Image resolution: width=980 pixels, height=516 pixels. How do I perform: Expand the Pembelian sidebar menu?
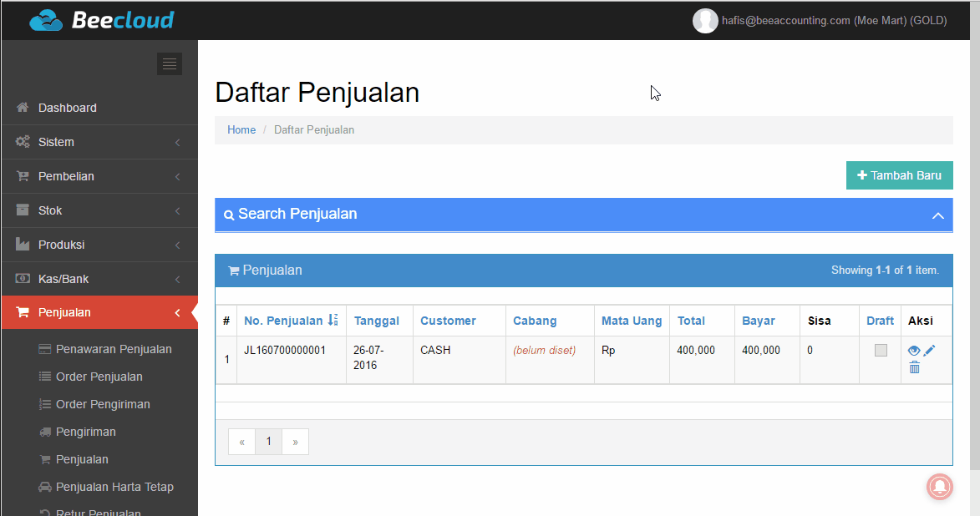click(66, 176)
